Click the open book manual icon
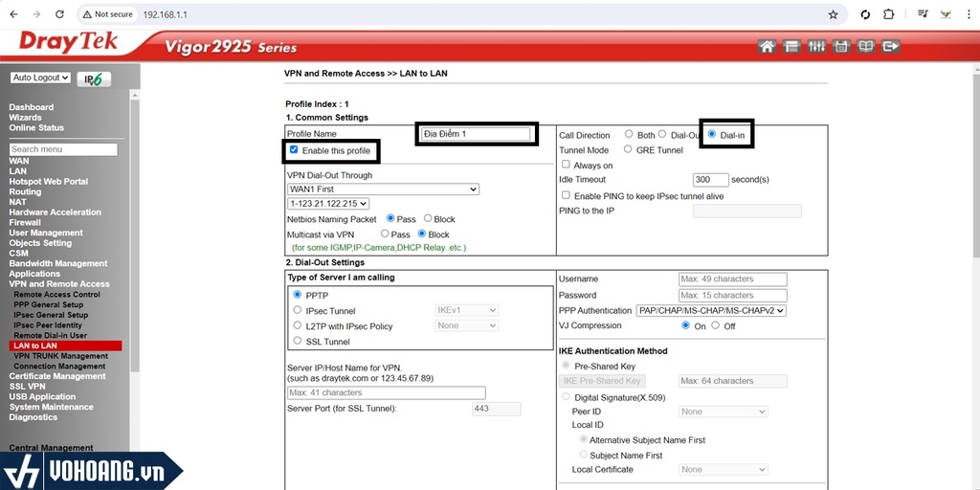Image resolution: width=980 pixels, height=490 pixels. click(x=865, y=46)
